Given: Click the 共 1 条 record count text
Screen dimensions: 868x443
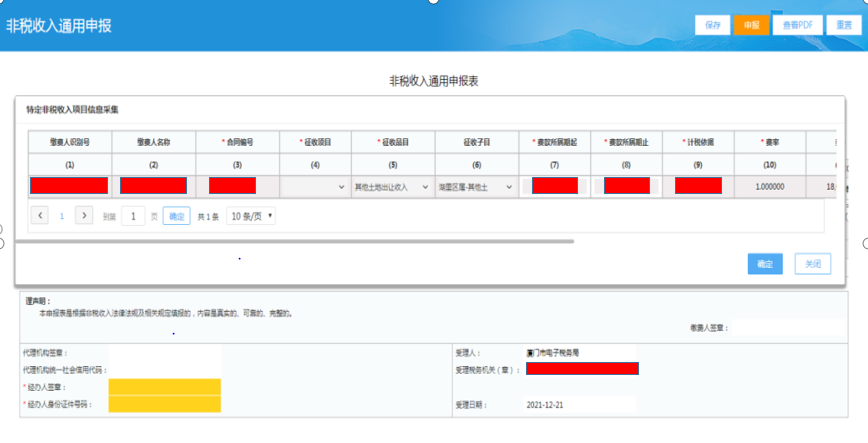Looking at the screenshot, I should 208,217.
